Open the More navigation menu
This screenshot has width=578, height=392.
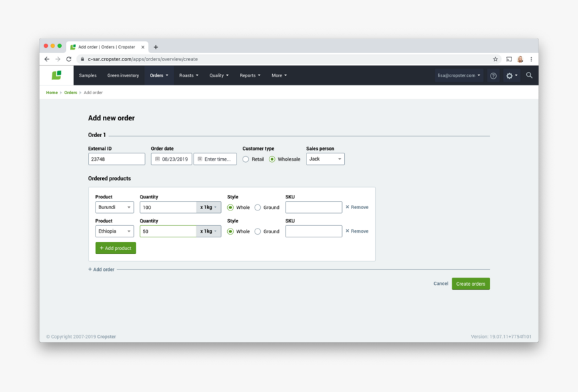point(279,75)
